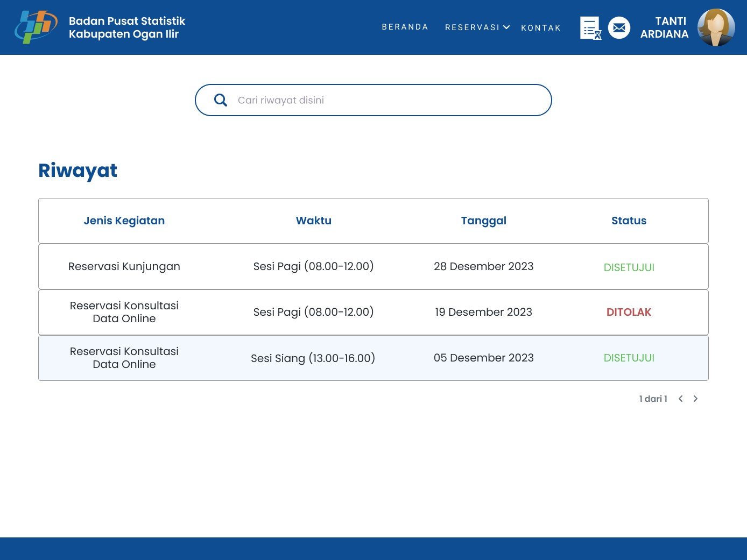The width and height of the screenshot is (747, 560).
Task: Open the reservation history document icon
Action: [590, 28]
